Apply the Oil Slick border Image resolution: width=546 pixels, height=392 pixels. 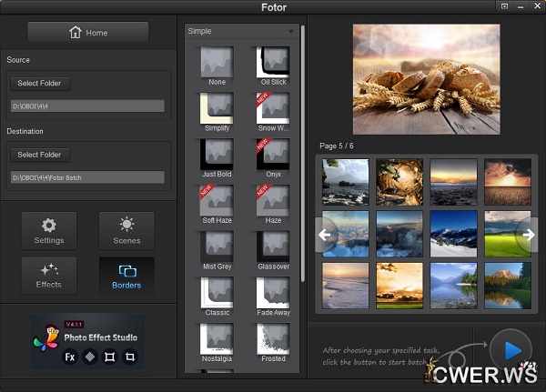click(273, 65)
